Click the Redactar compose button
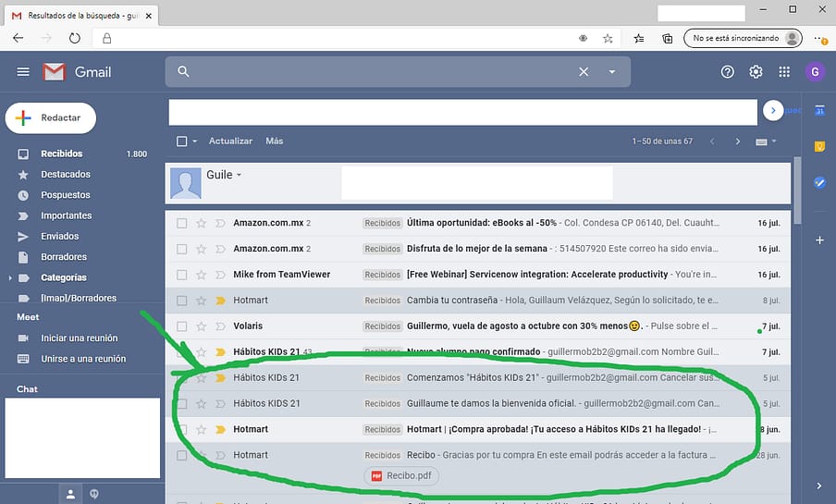The width and height of the screenshot is (836, 504). point(51,117)
